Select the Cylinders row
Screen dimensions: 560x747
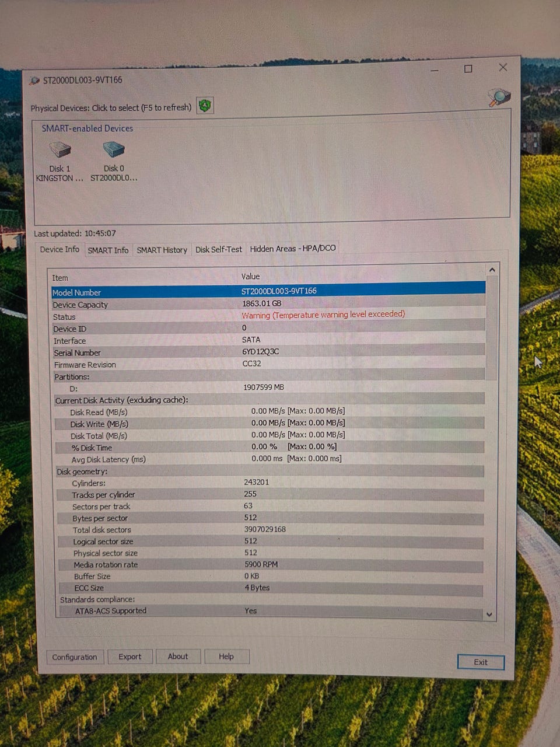coord(269,483)
